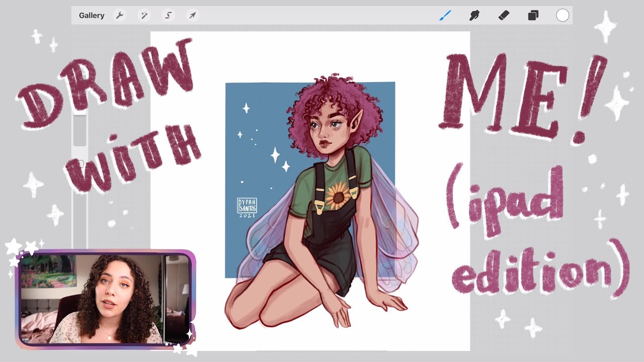644x362 pixels.
Task: Select the Eraser tool
Action: coord(504,16)
